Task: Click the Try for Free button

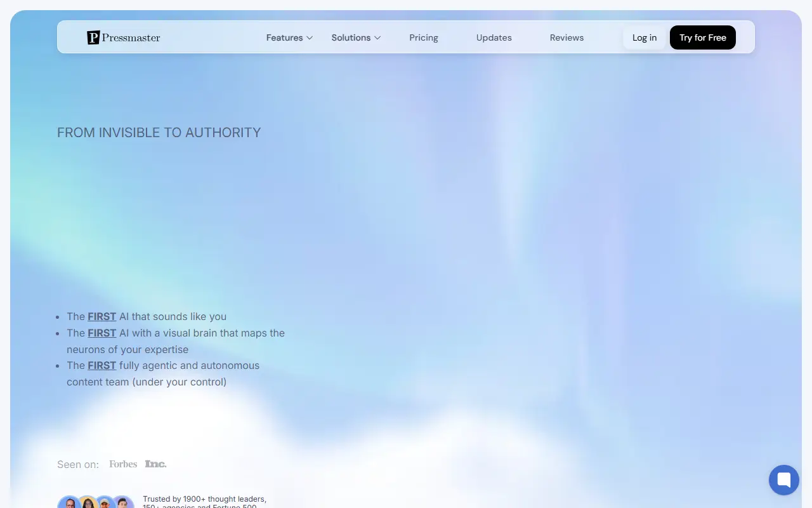Action: coord(703,37)
